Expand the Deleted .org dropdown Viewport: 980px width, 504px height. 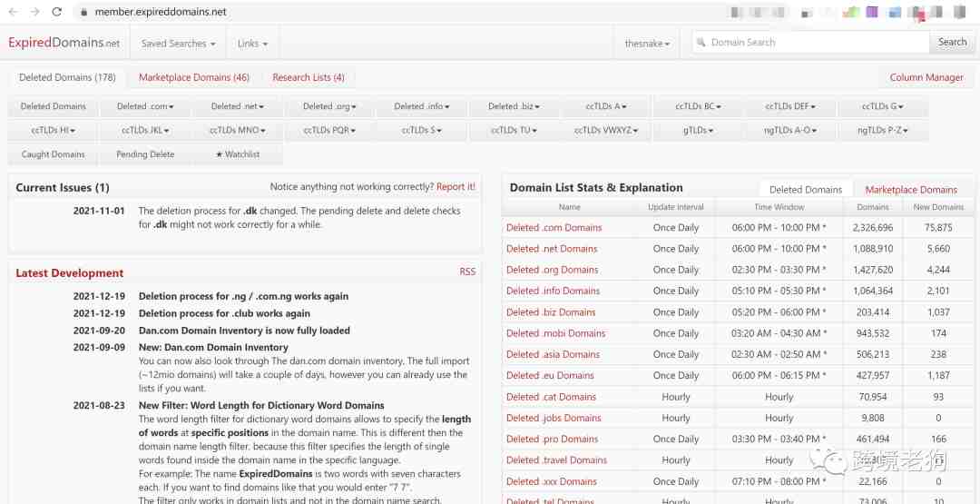[x=329, y=106]
